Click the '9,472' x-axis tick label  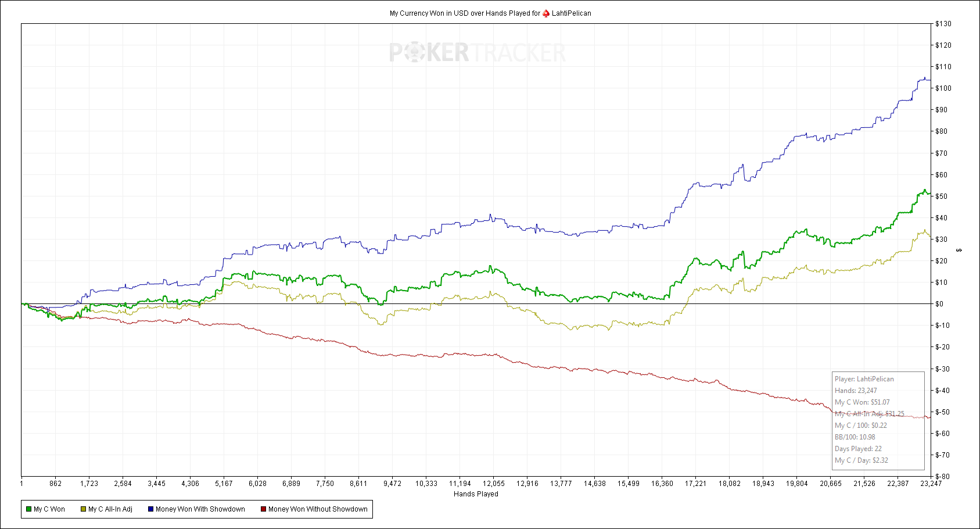pos(392,484)
